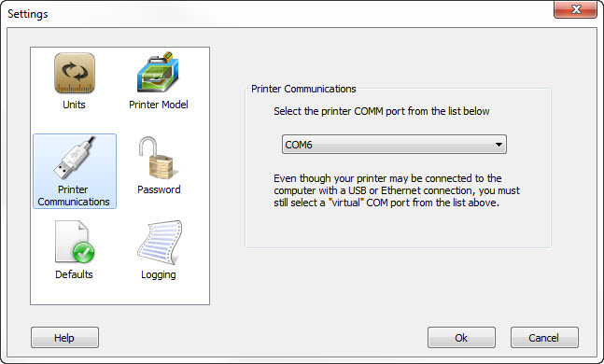Close the Settings dialog window
Viewport: 604px width, 364px height.
[575, 9]
